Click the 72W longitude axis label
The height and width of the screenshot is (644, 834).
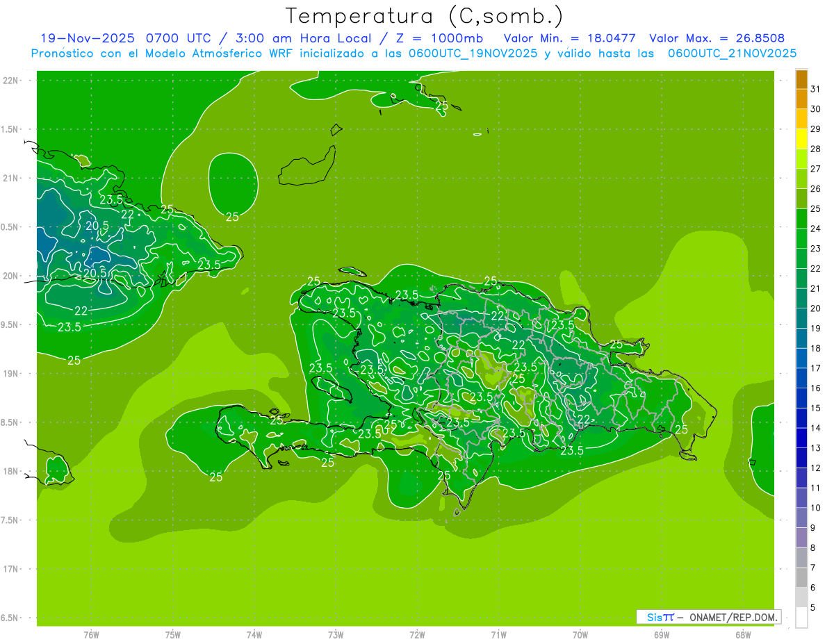coord(417,634)
